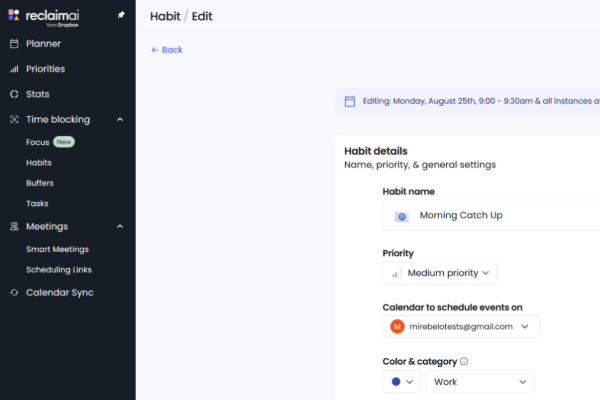Open Focus under Time blocking
This screenshot has height=400, width=600.
(38, 142)
